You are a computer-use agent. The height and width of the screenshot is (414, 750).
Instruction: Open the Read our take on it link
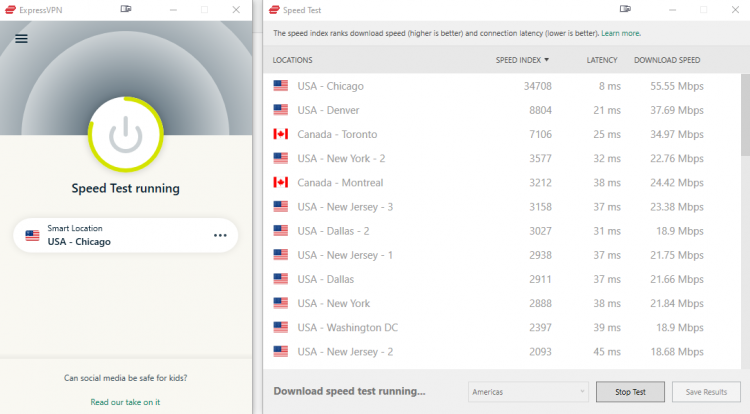[125, 402]
